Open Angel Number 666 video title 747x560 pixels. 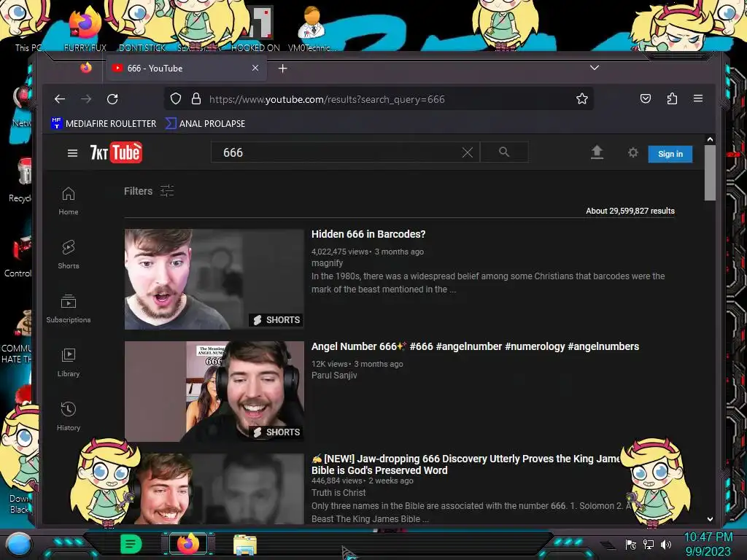pyautogui.click(x=475, y=346)
